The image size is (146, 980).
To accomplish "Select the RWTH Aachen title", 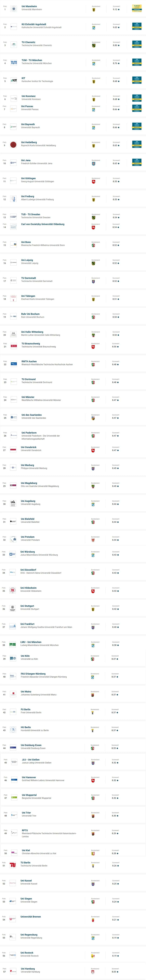I will click(29, 361).
